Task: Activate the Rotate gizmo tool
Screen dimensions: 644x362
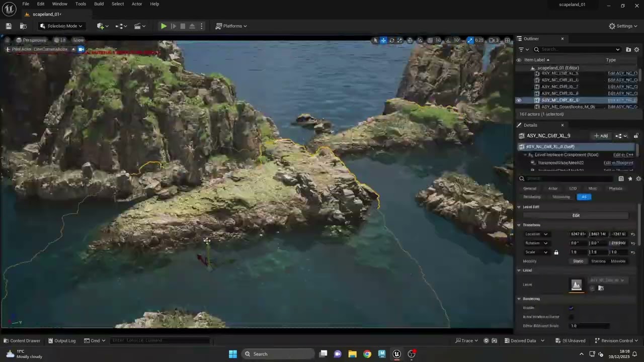Action: pos(391,40)
